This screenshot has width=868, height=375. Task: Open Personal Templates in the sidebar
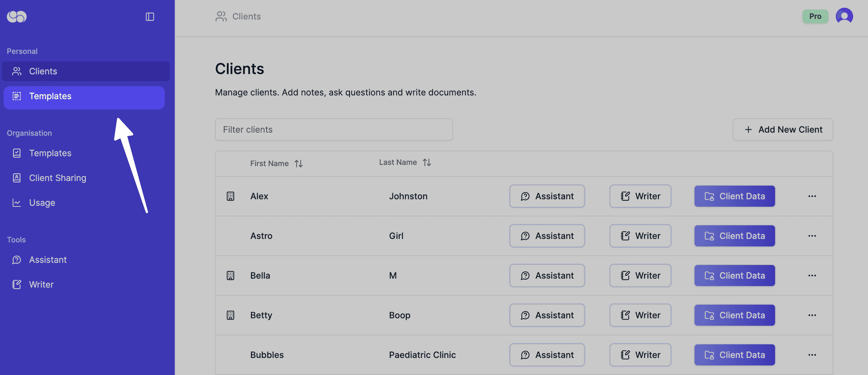click(x=84, y=98)
